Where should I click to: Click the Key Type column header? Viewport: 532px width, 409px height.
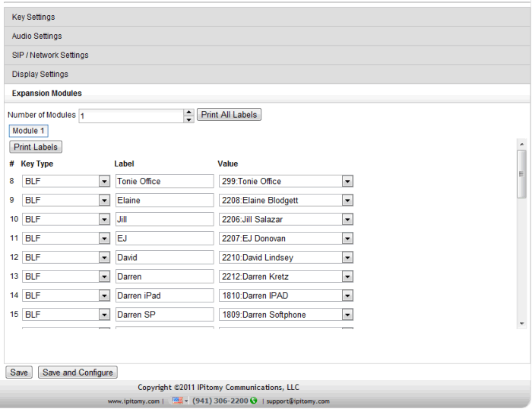coord(37,163)
